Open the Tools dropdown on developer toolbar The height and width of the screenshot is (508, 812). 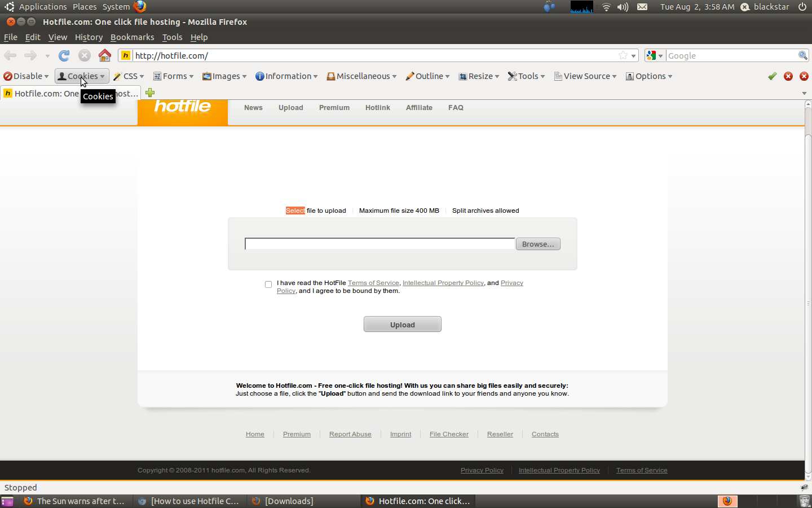pos(526,76)
